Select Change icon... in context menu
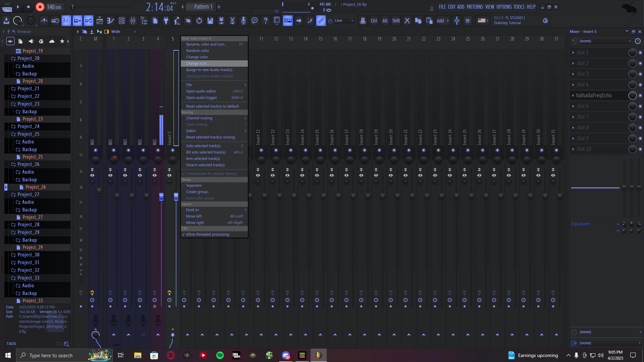The image size is (644, 362). [197, 64]
